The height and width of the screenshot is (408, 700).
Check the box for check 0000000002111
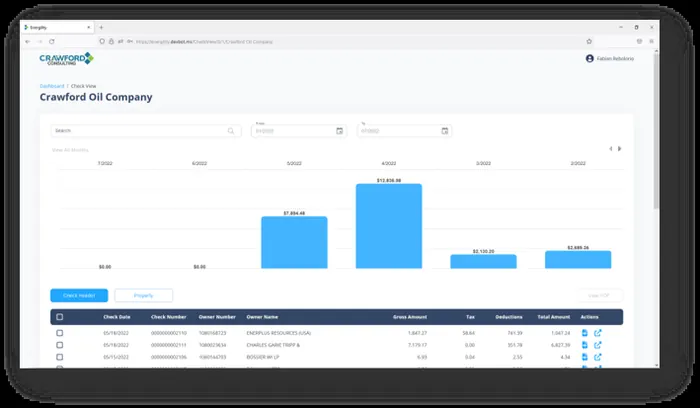60,345
